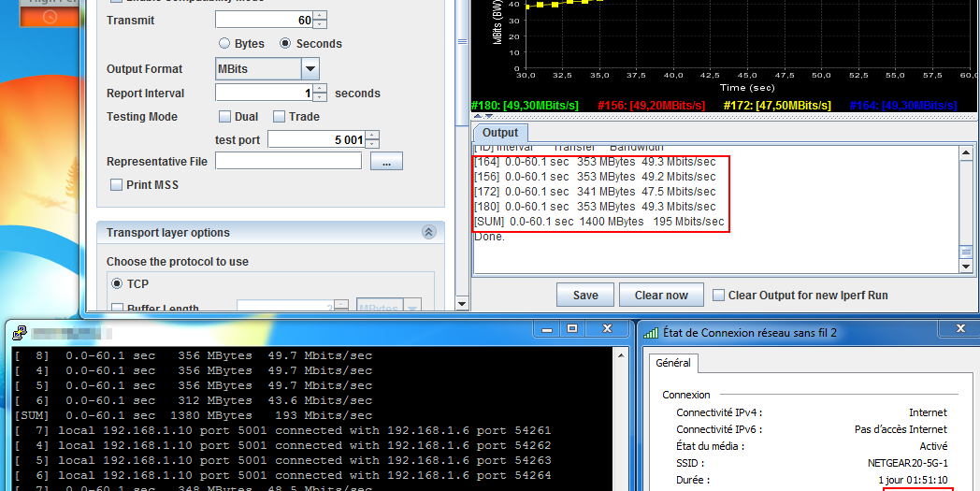Select the Output tab
The width and height of the screenshot is (980, 491).
[x=500, y=133]
